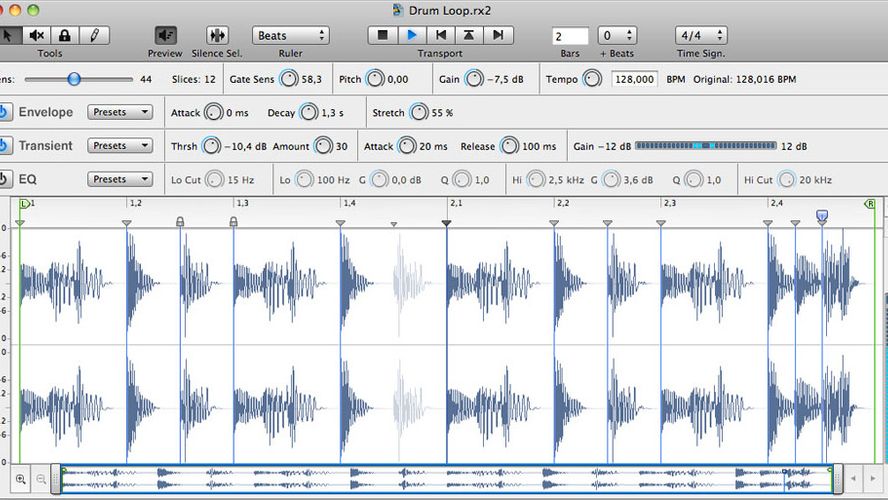Click the Envelope Attack knob
This screenshot has width=888, height=500.
(x=214, y=113)
